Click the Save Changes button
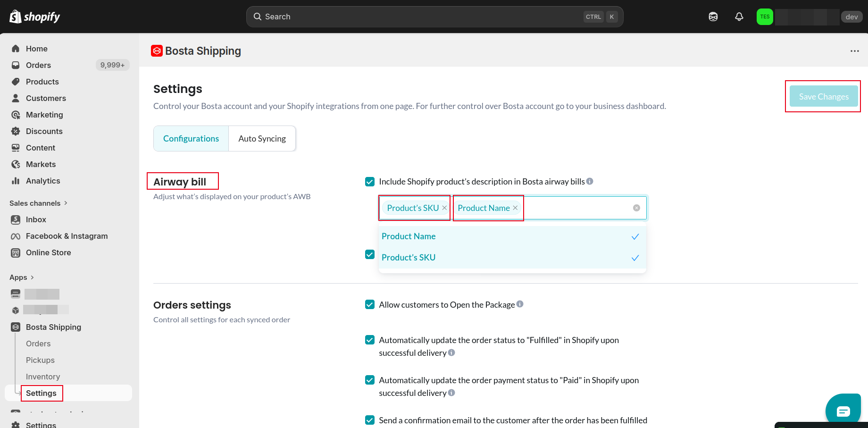Image resolution: width=868 pixels, height=428 pixels. 824,96
